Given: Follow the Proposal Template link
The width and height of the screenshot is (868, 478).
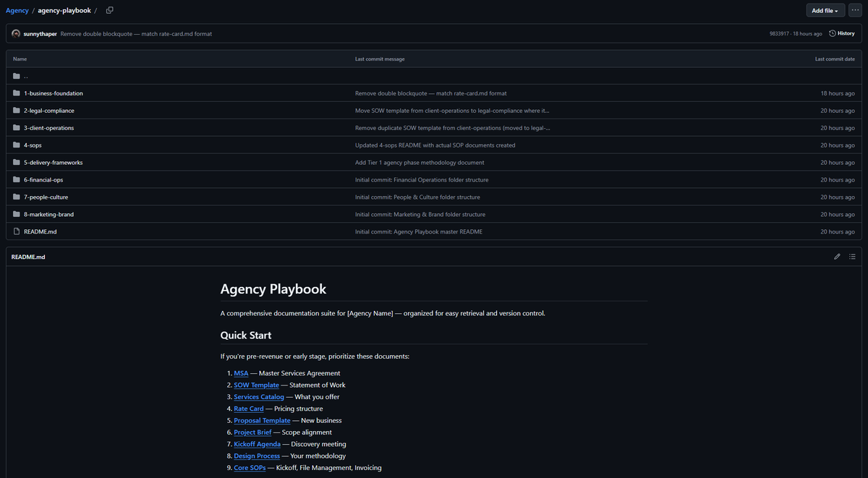Looking at the screenshot, I should coord(262,420).
